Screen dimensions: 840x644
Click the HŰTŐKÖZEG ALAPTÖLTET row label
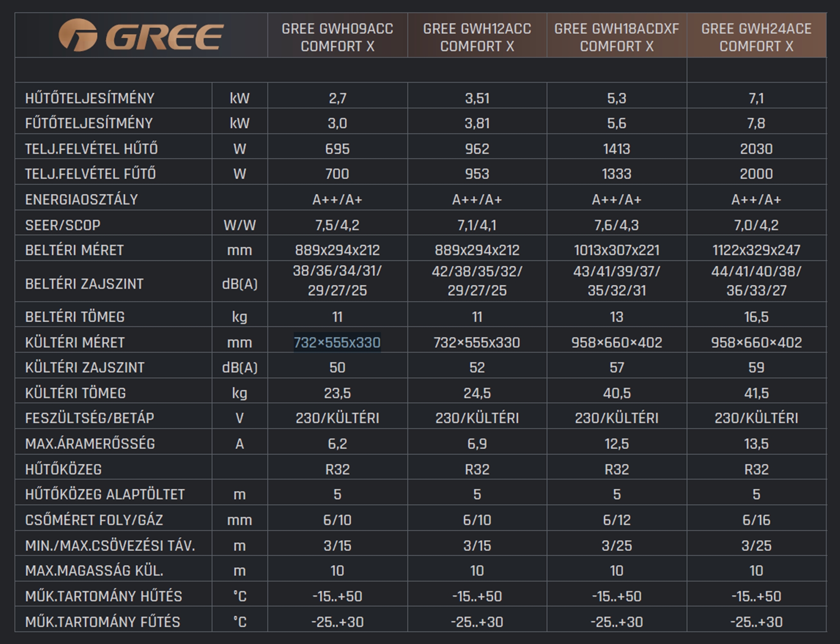(x=105, y=494)
